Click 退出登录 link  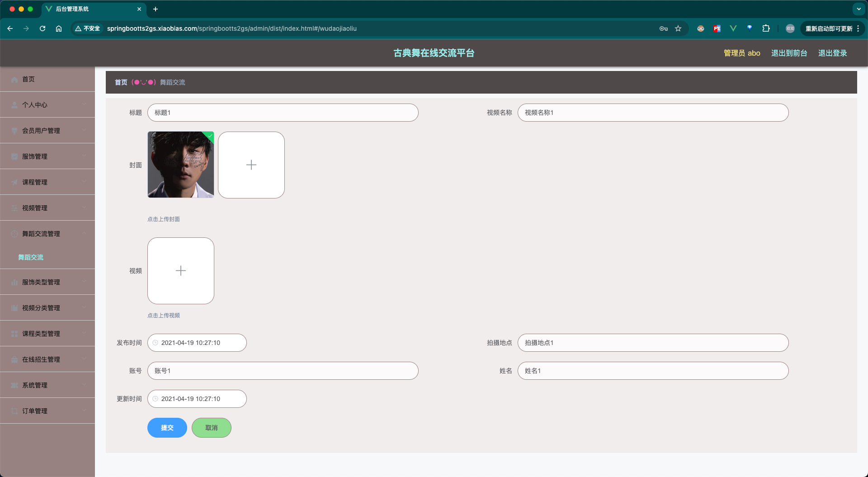(833, 53)
